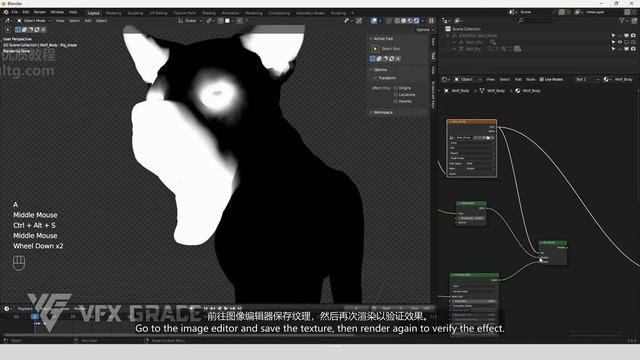The width and height of the screenshot is (640, 360).
Task: Open the viewport Select menu
Action: pyautogui.click(x=74, y=20)
